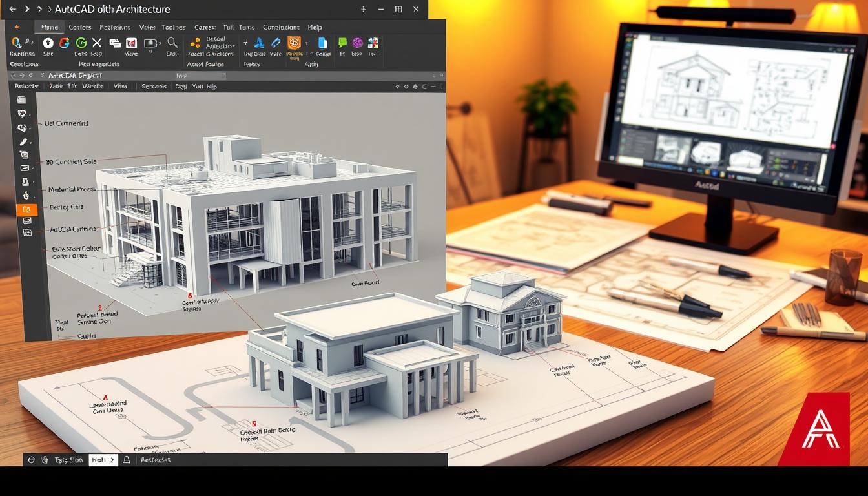Switch to the Help ribbon tab
The image size is (868, 496).
(316, 27)
